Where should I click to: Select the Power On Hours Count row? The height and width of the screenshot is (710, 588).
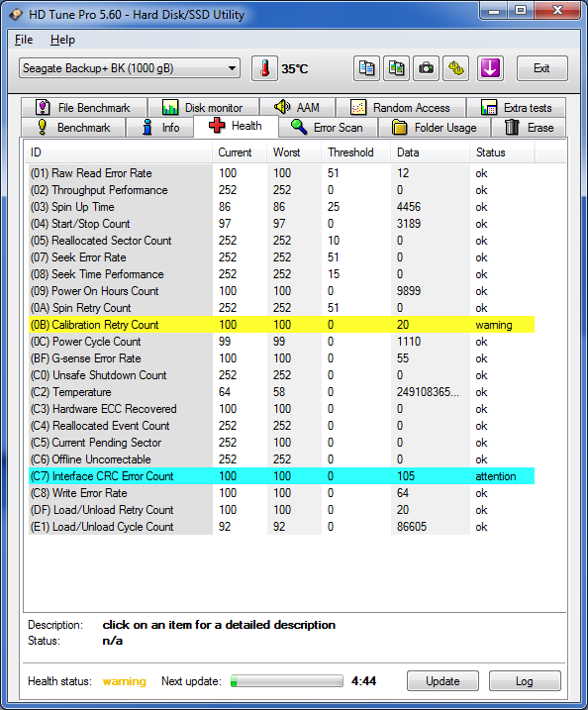click(x=281, y=291)
